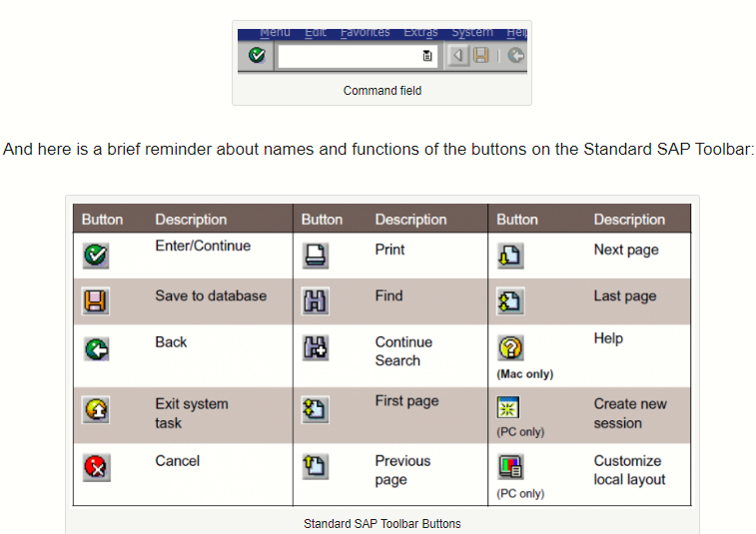Open the command field history dropdown

[x=427, y=56]
